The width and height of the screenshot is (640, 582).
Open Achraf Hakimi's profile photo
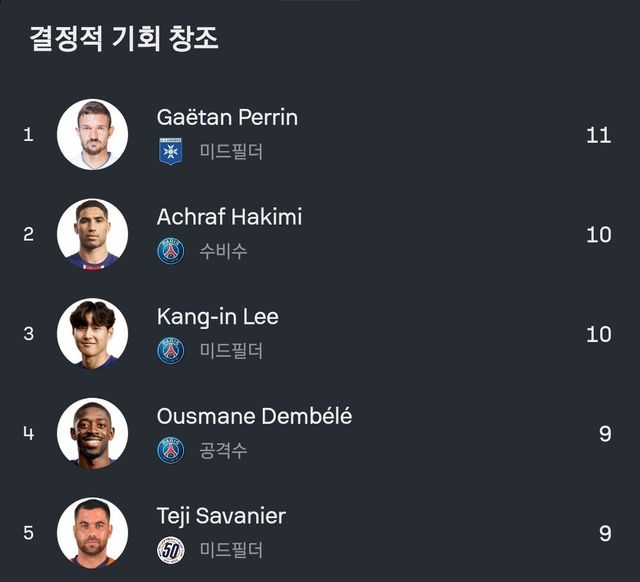point(92,234)
